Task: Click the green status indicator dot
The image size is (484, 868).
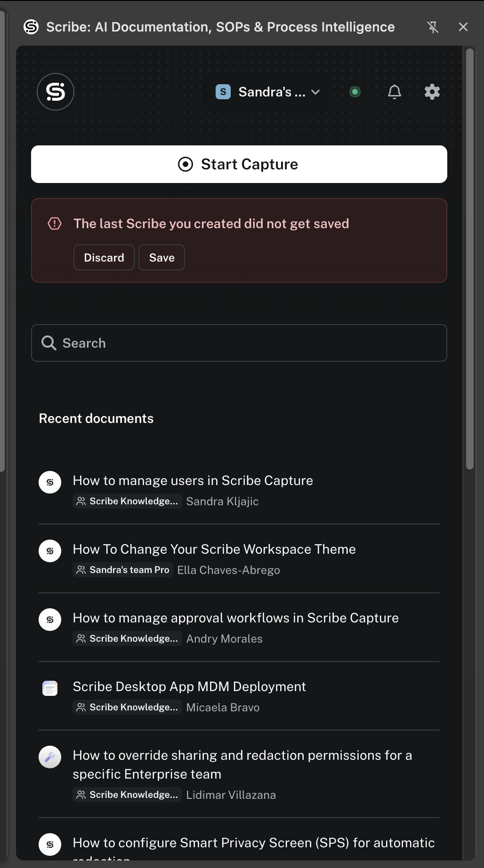Action: coord(355,92)
